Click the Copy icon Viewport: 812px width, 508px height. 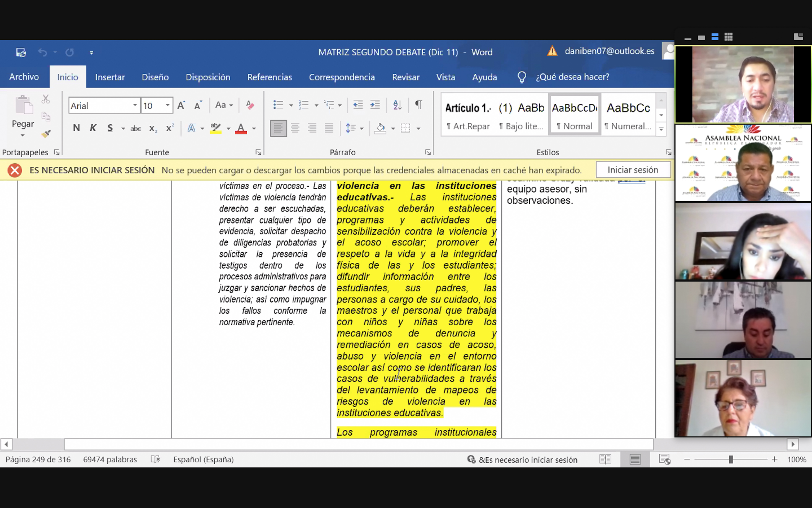46,117
